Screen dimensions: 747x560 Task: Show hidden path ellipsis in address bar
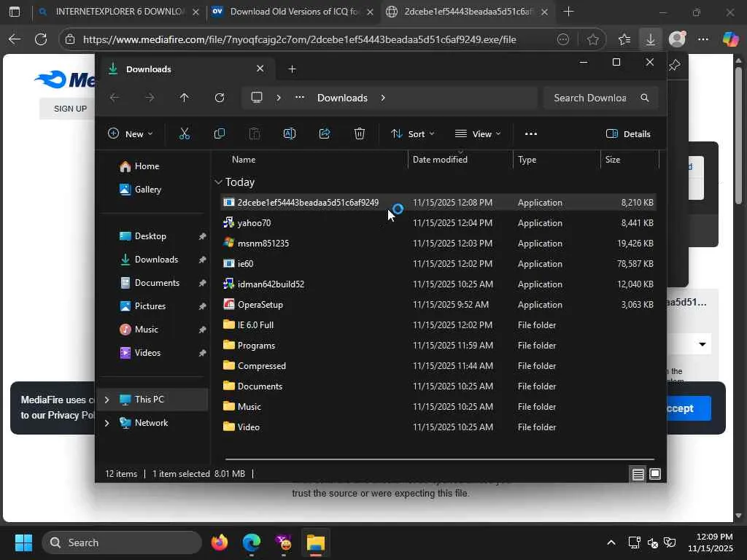(x=300, y=98)
